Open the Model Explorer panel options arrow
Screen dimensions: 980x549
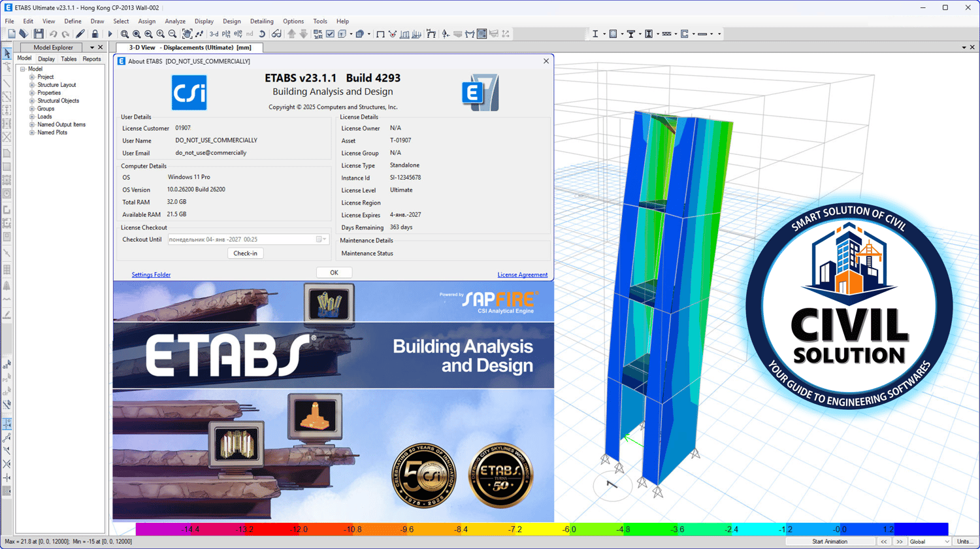click(x=92, y=48)
